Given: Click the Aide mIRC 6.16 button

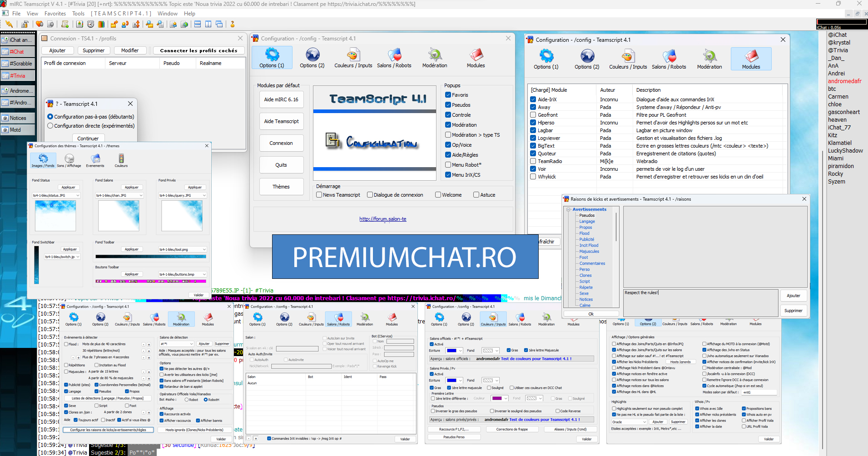Looking at the screenshot, I should tap(281, 99).
